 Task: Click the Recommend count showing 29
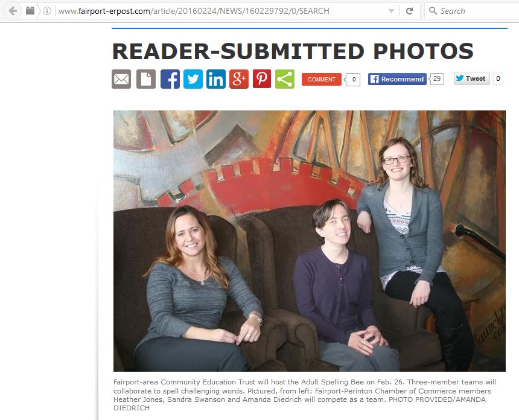click(436, 79)
